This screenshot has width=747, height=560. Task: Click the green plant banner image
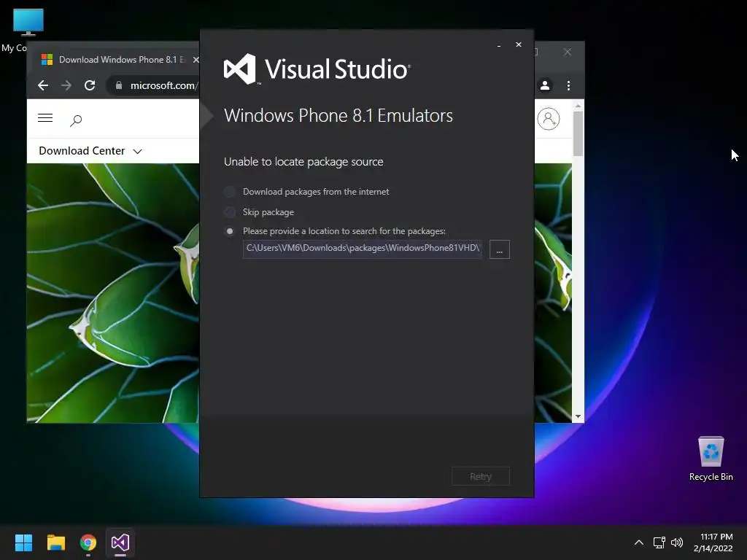point(113,293)
